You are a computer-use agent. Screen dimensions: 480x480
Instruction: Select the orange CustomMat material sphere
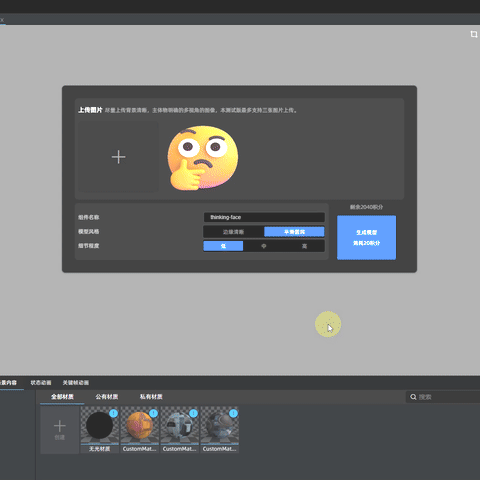coord(139,425)
